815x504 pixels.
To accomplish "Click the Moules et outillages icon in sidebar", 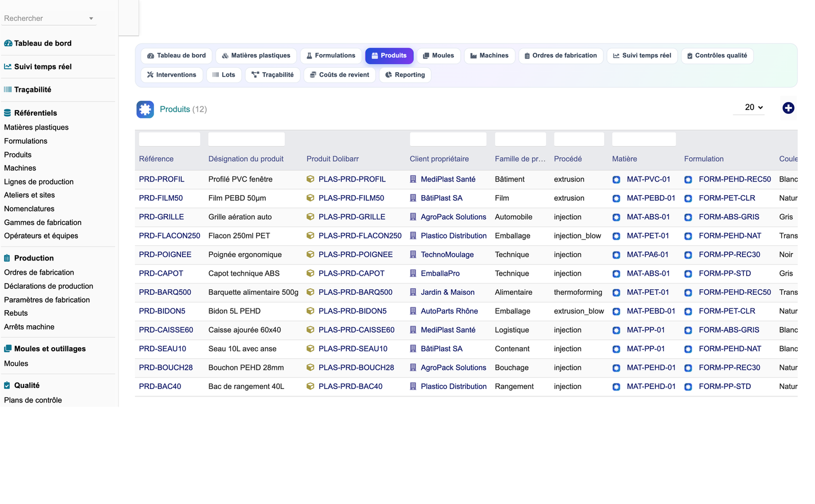I will tap(8, 349).
